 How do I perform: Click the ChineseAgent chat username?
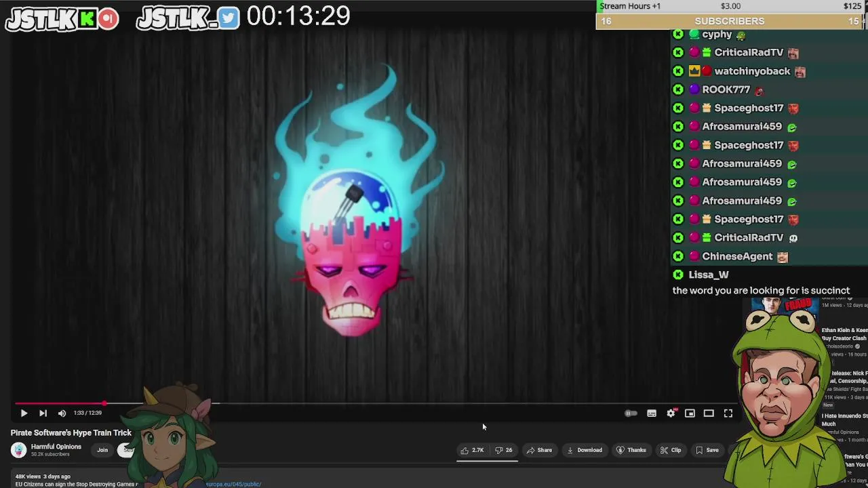tap(737, 256)
